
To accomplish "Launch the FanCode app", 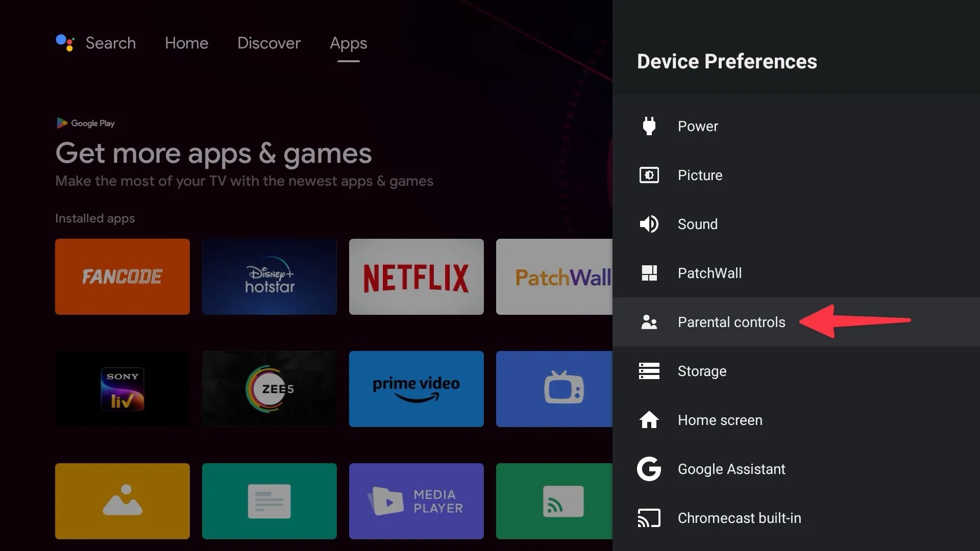I will click(x=122, y=277).
